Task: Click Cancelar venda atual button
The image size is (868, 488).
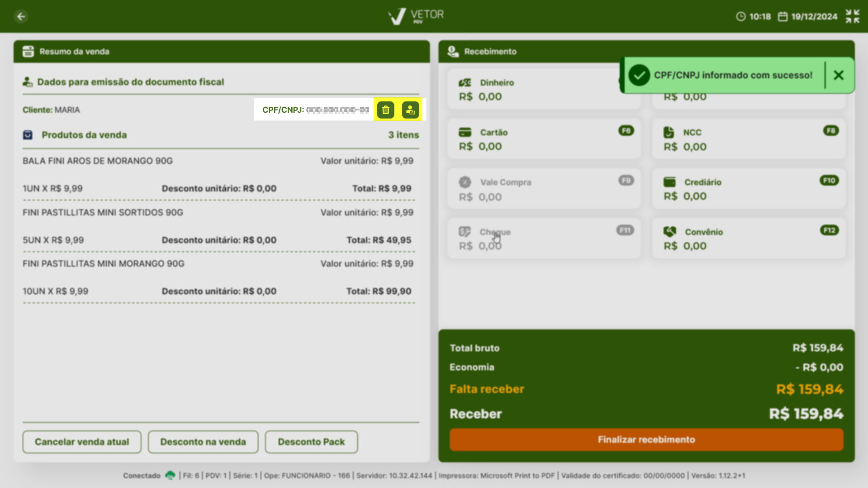Action: click(82, 442)
